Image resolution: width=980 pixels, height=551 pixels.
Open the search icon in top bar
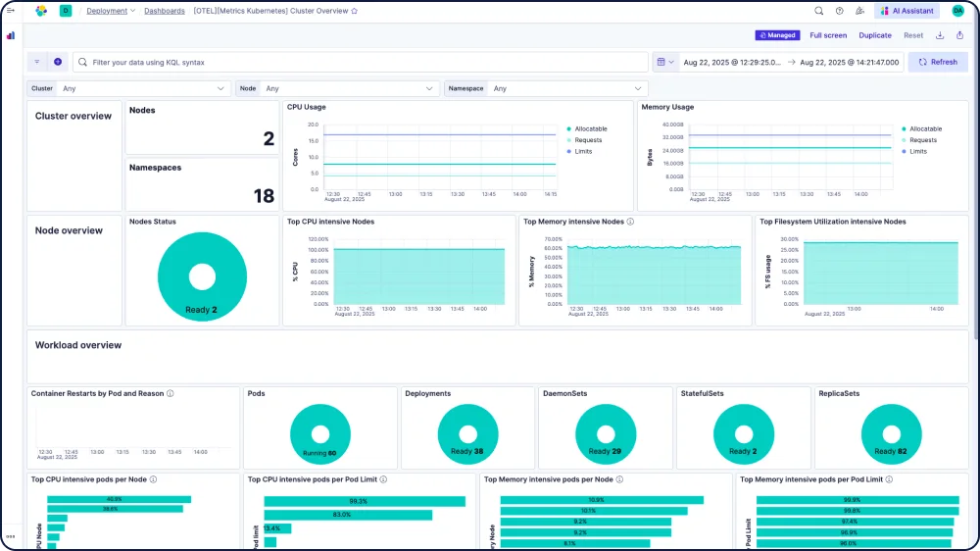pyautogui.click(x=819, y=11)
